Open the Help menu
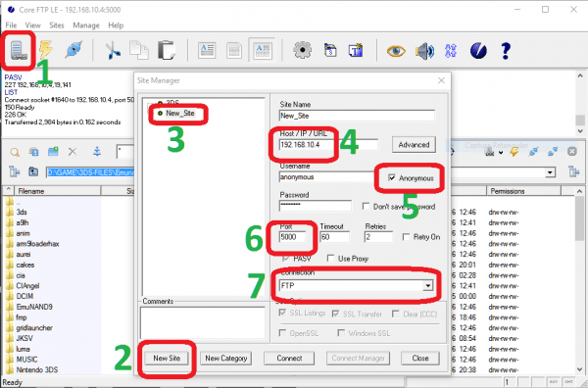 pos(116,25)
